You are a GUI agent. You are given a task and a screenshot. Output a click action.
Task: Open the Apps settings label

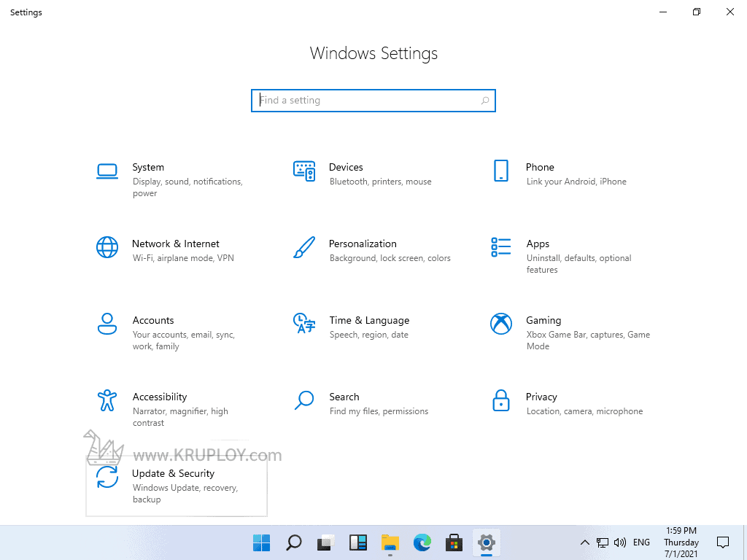(538, 244)
